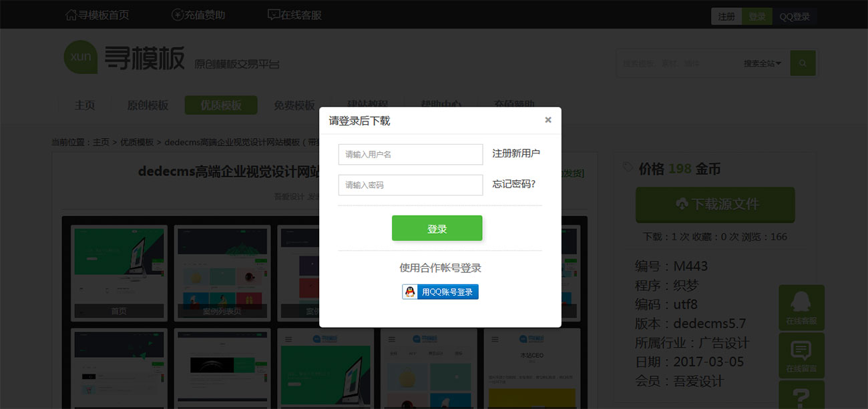Focus the username input field
Screen dimensions: 868x409
click(410, 154)
